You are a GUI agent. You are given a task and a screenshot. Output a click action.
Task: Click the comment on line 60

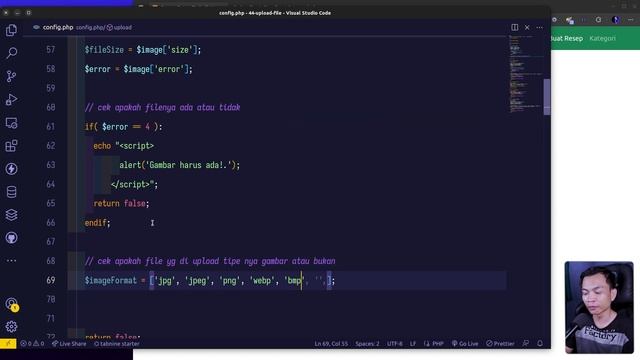tap(162, 107)
